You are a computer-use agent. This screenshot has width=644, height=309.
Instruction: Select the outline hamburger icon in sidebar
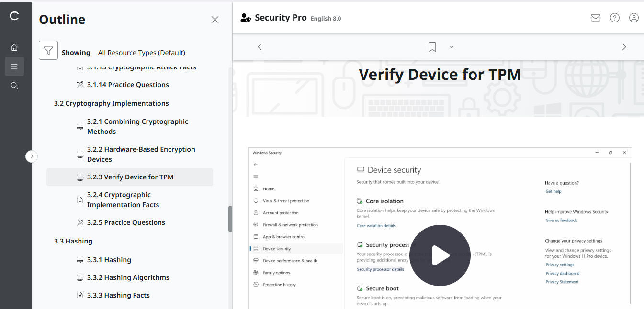tap(14, 66)
